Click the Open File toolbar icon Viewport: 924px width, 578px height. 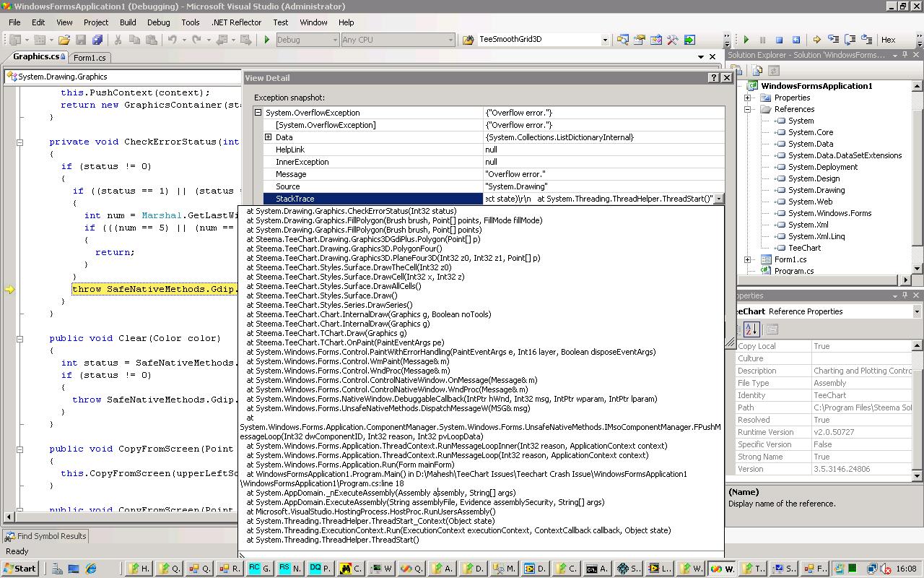click(64, 40)
